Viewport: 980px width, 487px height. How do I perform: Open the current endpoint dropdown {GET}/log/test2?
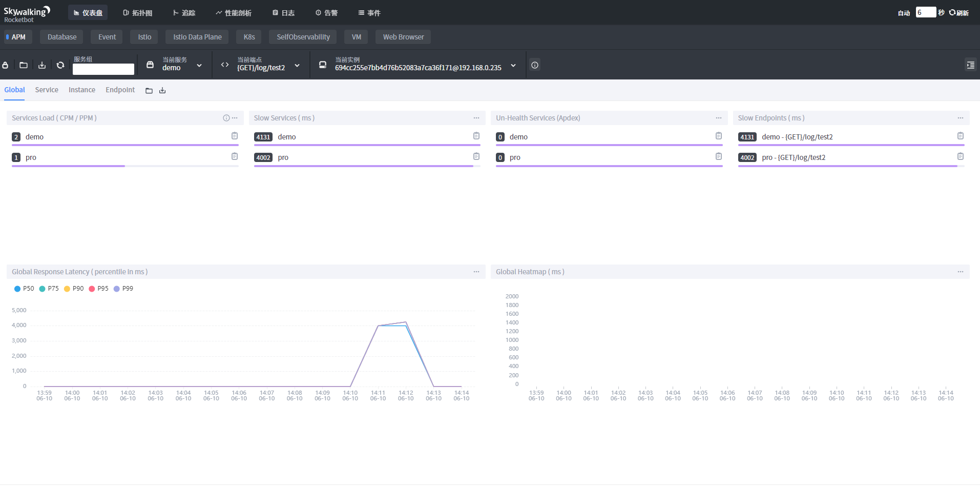click(261, 65)
